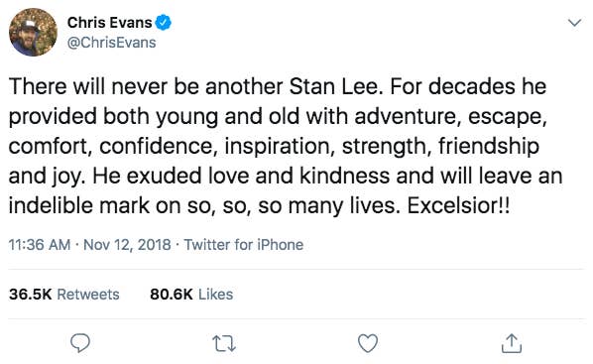Open the Twitter for iPhone source link
Screen dimensions: 593x364
pos(244,245)
